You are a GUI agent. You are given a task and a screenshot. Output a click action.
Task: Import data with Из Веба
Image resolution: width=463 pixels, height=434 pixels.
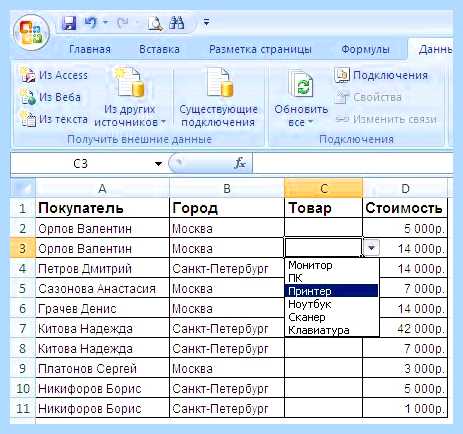50,97
